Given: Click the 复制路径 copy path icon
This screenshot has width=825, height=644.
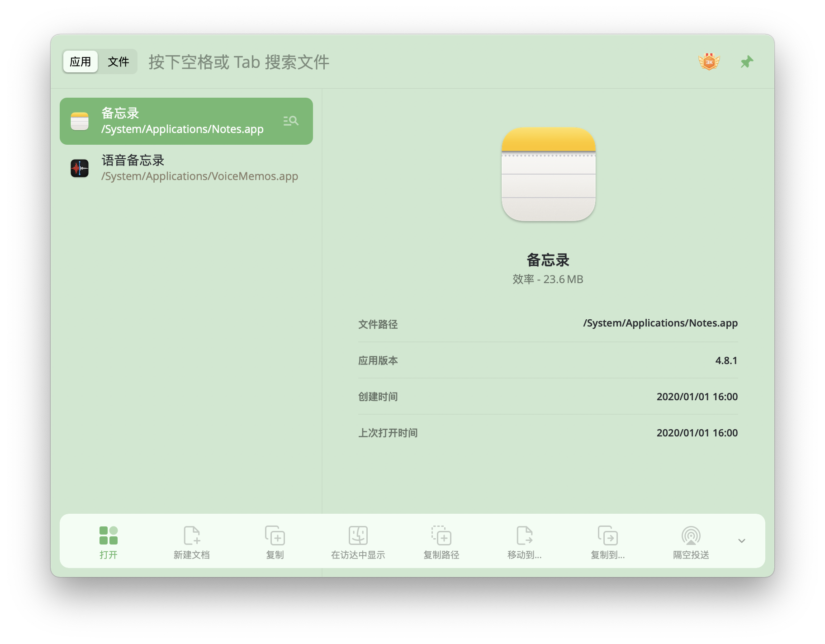Looking at the screenshot, I should (x=441, y=535).
